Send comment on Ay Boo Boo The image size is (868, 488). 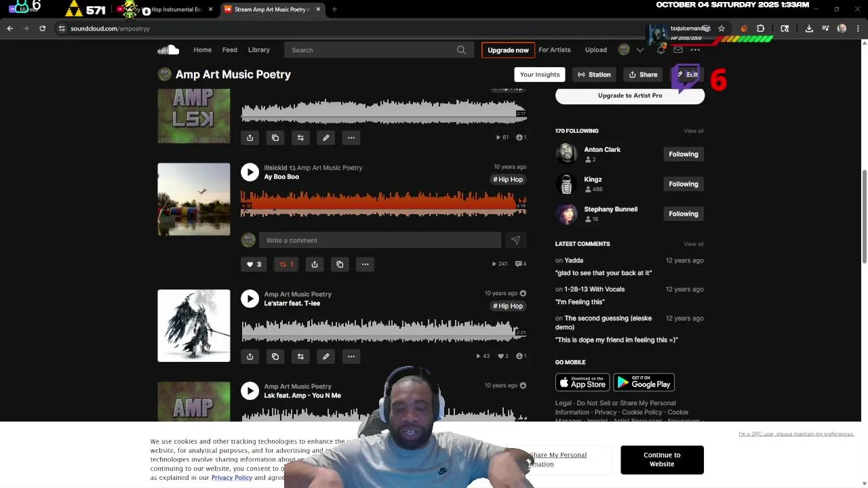[515, 240]
